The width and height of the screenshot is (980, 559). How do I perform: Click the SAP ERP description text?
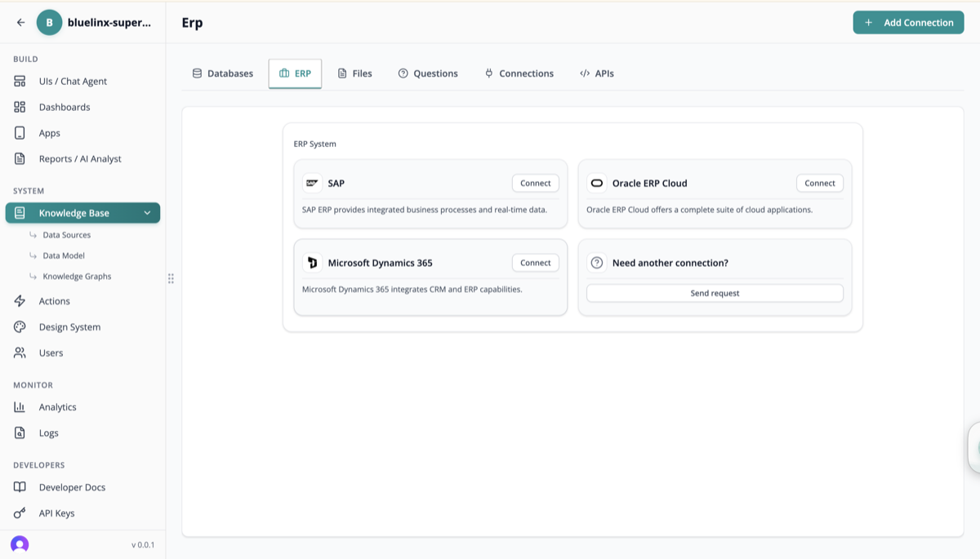point(425,210)
